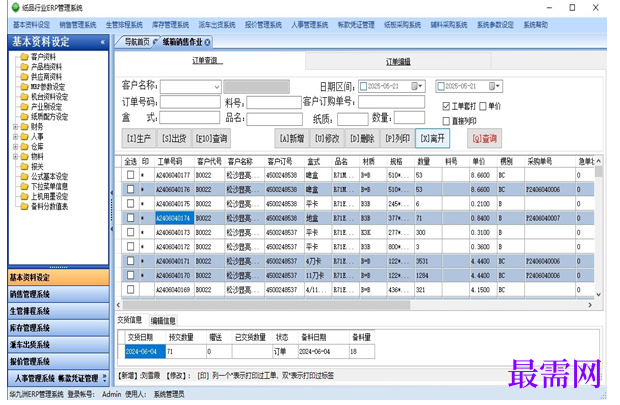Toggle the 工单套打 checkbox
Viewport: 620px width, 405px height.
(446, 106)
